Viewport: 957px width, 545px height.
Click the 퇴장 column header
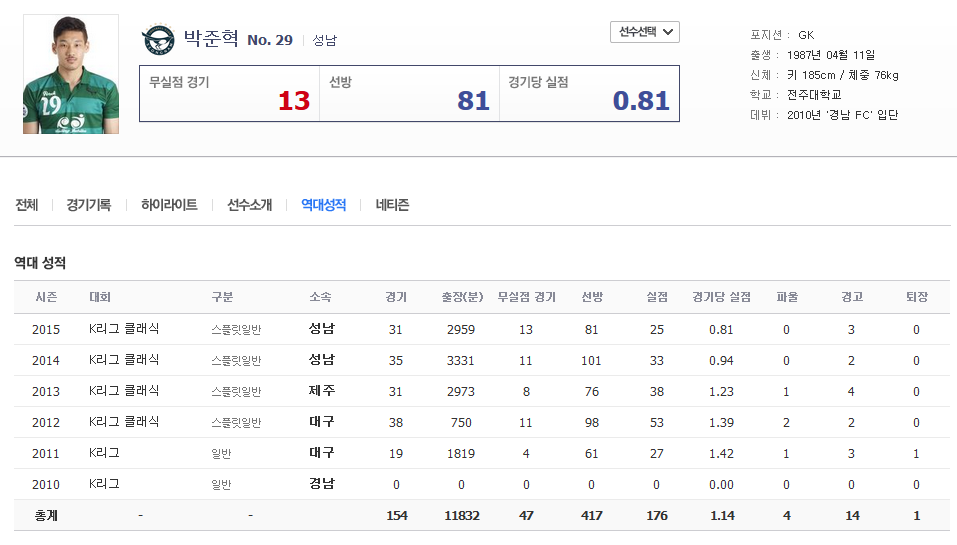click(917, 297)
